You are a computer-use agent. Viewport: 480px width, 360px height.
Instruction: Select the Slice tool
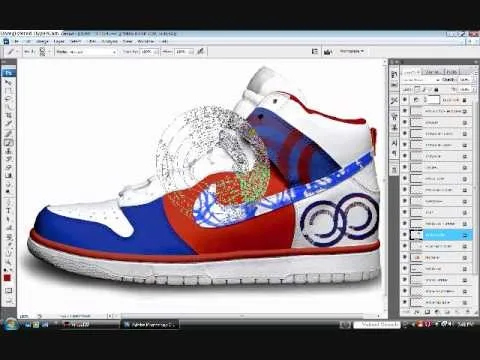tap(9, 124)
